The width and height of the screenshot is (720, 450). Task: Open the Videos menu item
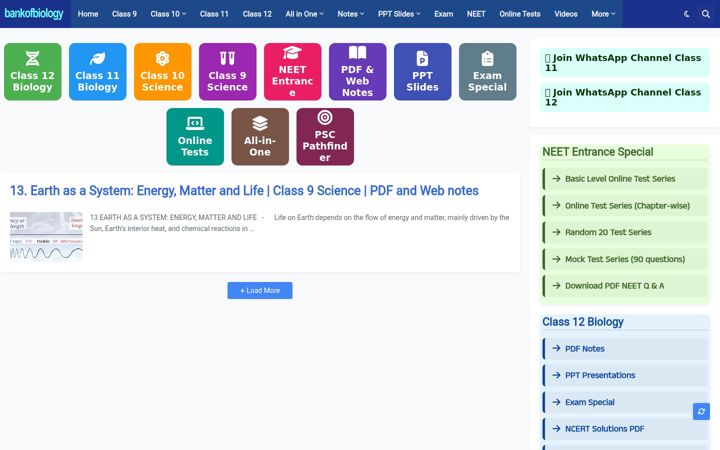pyautogui.click(x=566, y=14)
